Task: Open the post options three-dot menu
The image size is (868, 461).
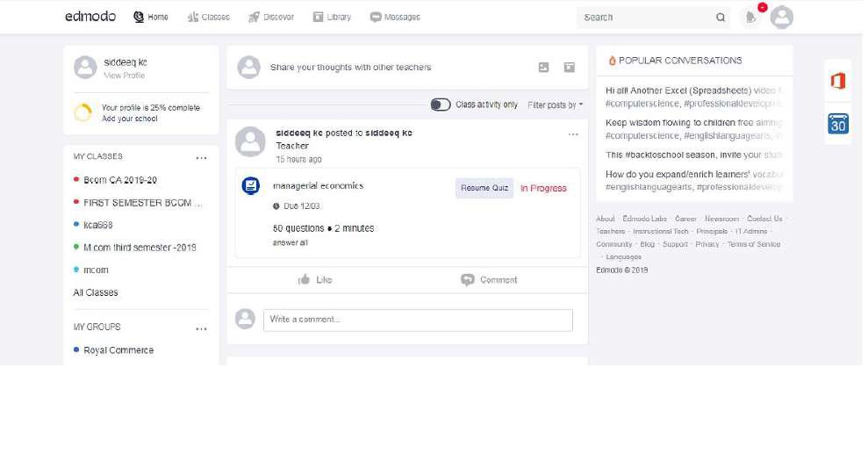Action: click(x=573, y=134)
